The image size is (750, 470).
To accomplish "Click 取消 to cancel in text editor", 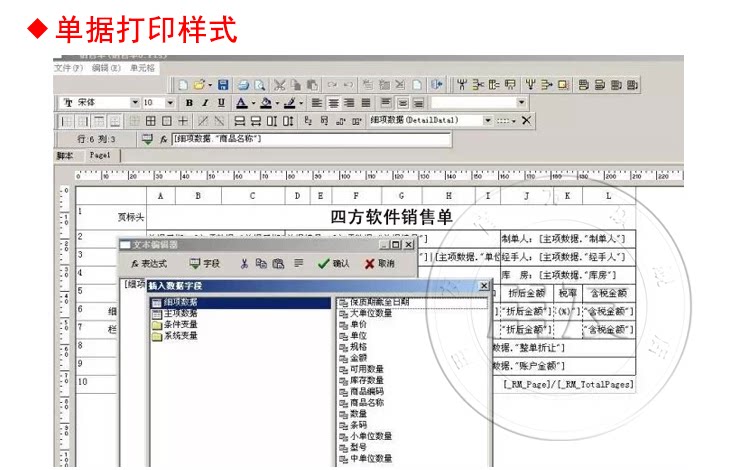I will click(x=380, y=263).
